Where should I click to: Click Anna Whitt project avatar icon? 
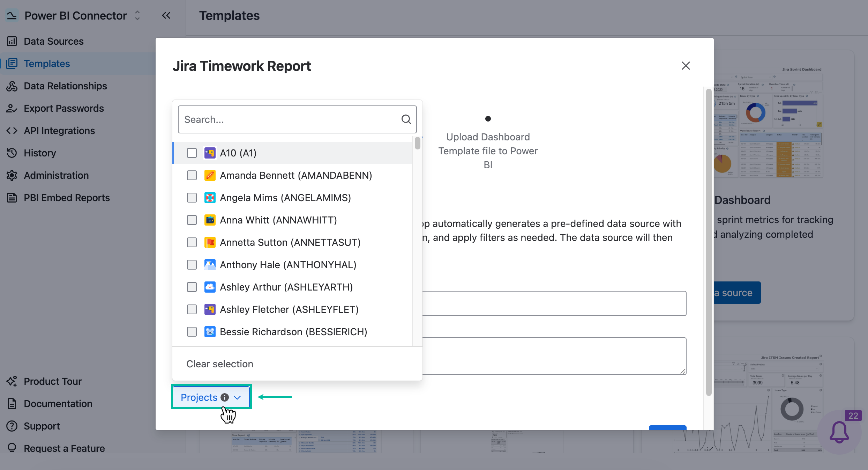click(210, 220)
